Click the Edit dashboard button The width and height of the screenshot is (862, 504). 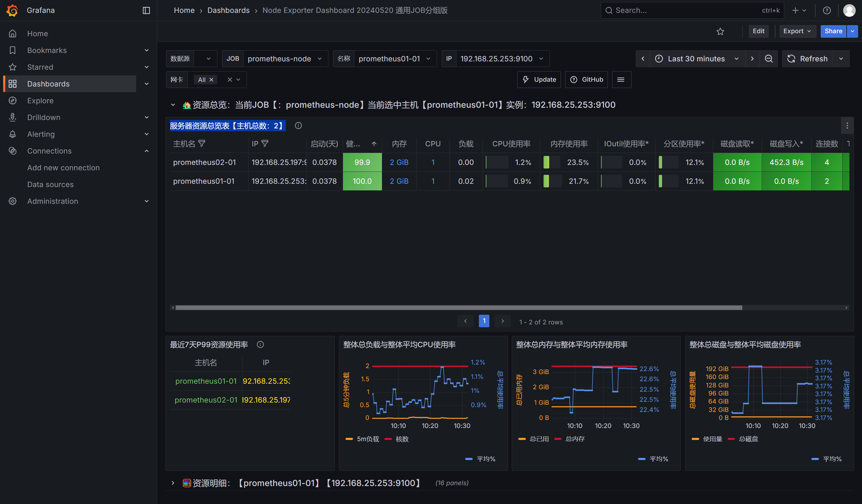coord(758,31)
